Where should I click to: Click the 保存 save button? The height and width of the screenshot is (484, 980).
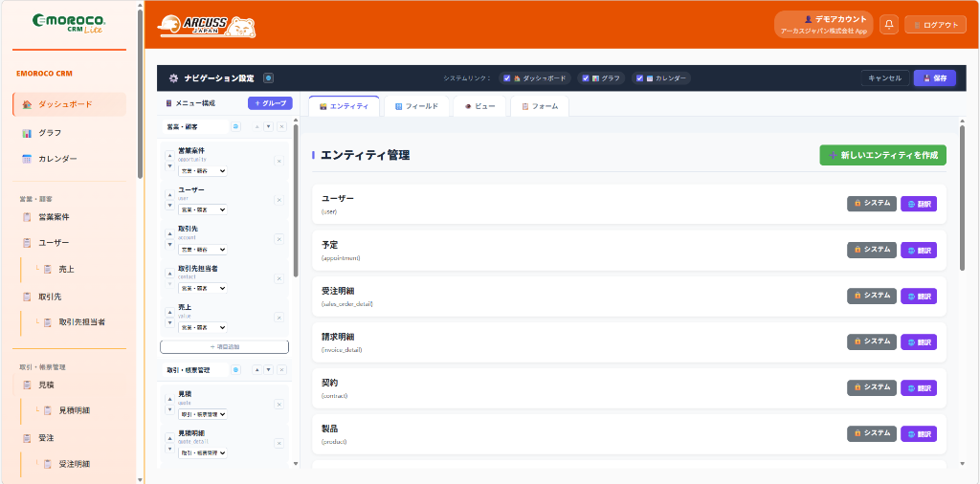(x=934, y=78)
